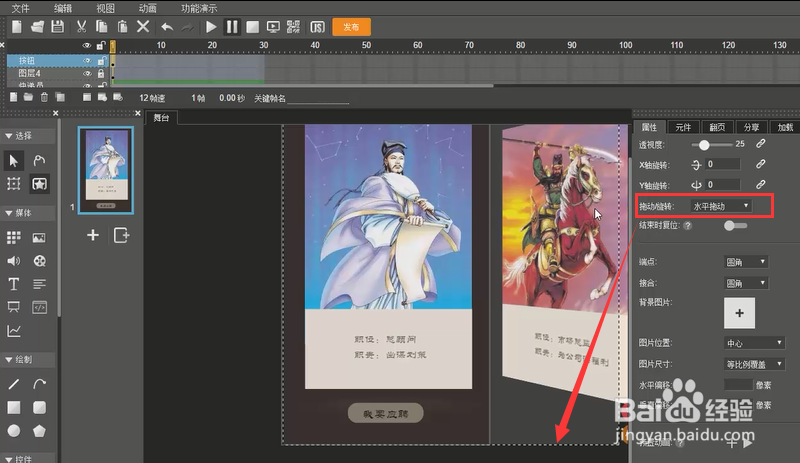The image size is (800, 463).
Task: Select the node editing tool
Action: (39, 161)
